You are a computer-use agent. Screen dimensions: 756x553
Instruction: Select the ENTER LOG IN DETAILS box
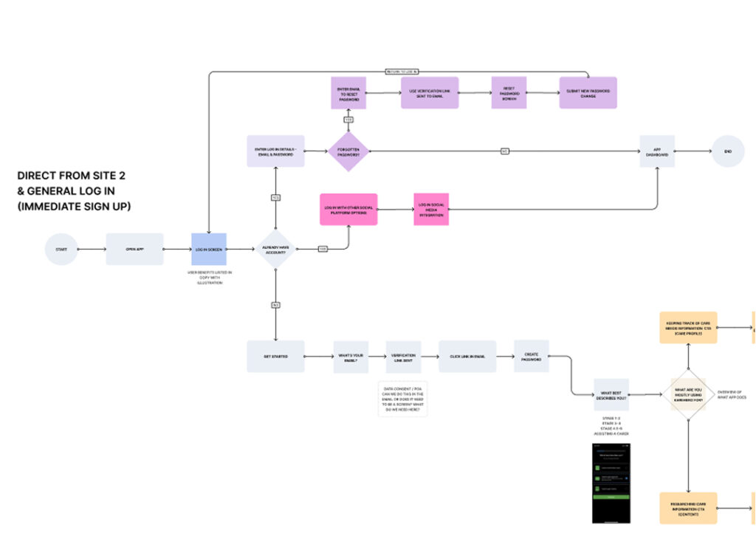pos(275,151)
